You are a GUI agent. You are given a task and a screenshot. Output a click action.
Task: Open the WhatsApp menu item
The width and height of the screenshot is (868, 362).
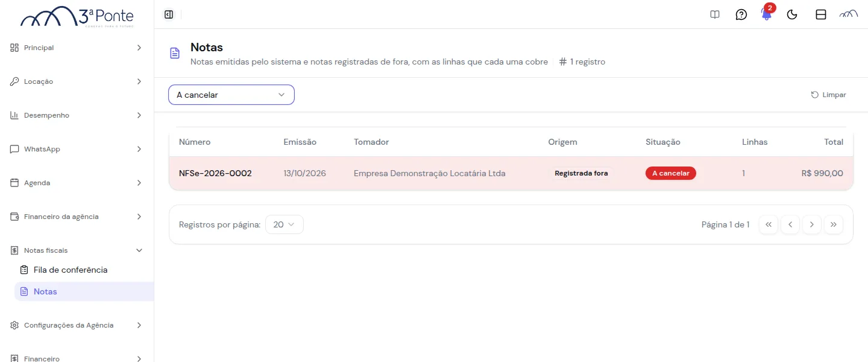(x=77, y=149)
